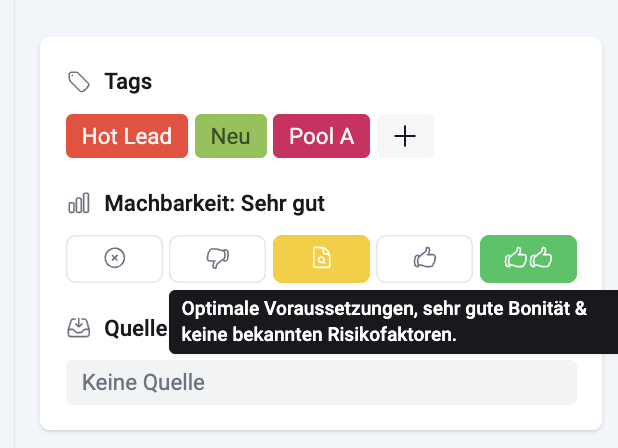Click the Tags heading text
Screen dimensions: 618x448
[128, 82]
